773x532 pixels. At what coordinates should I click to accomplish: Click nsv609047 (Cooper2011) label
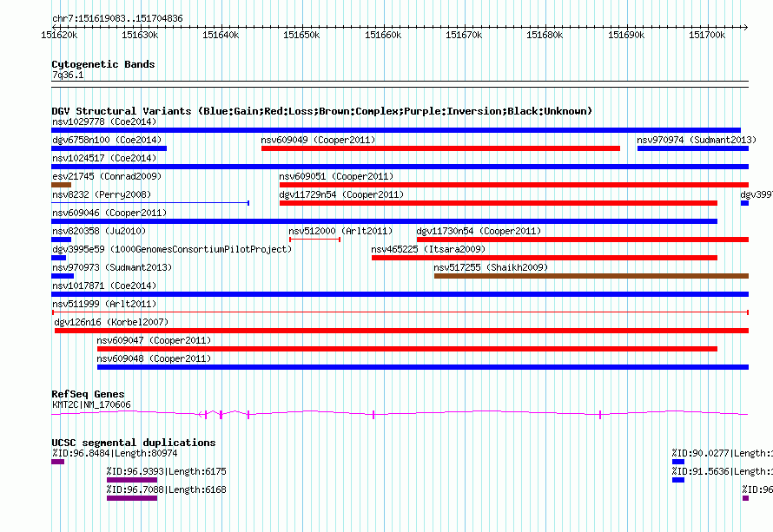[154, 340]
